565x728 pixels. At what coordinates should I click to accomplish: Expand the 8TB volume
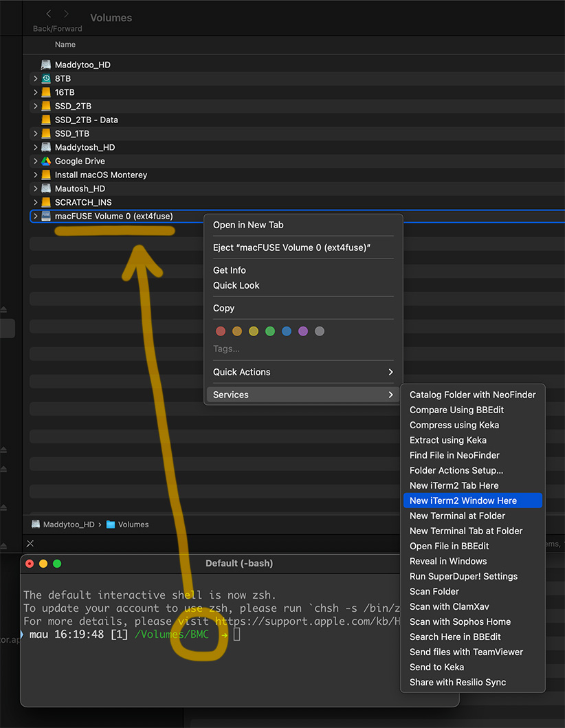coord(35,78)
